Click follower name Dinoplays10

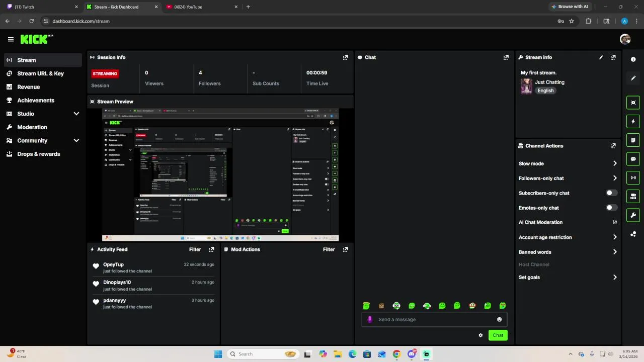pyautogui.click(x=117, y=283)
